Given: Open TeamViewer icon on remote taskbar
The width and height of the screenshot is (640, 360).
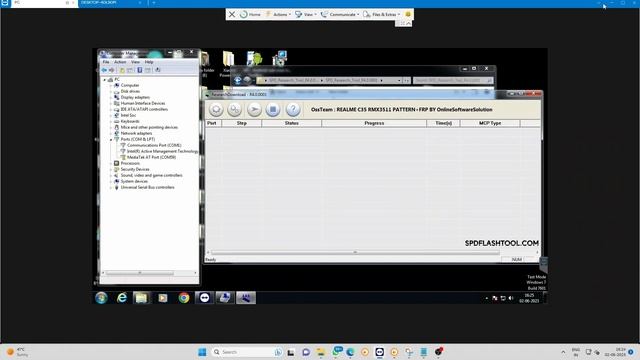Looking at the screenshot, I should click(204, 298).
